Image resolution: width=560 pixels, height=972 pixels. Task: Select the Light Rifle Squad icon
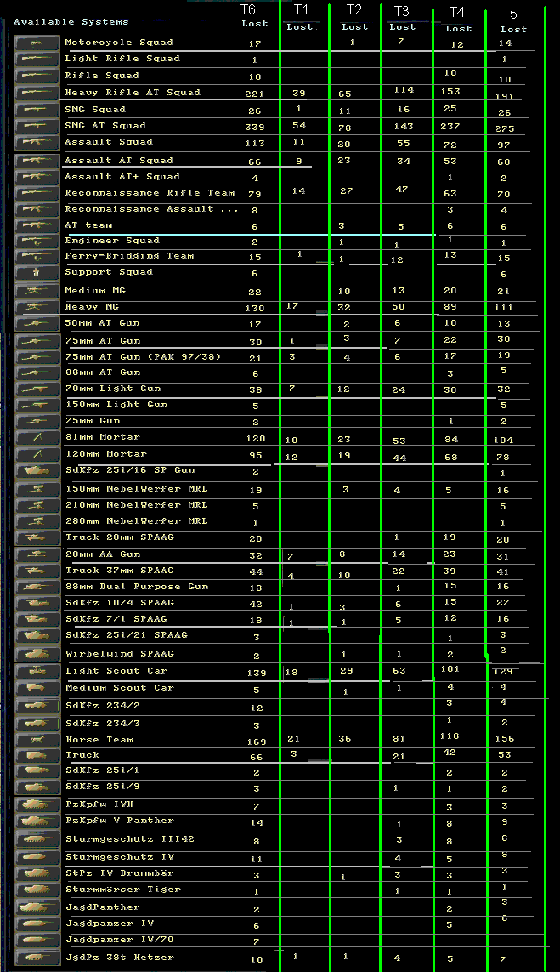tap(37, 59)
